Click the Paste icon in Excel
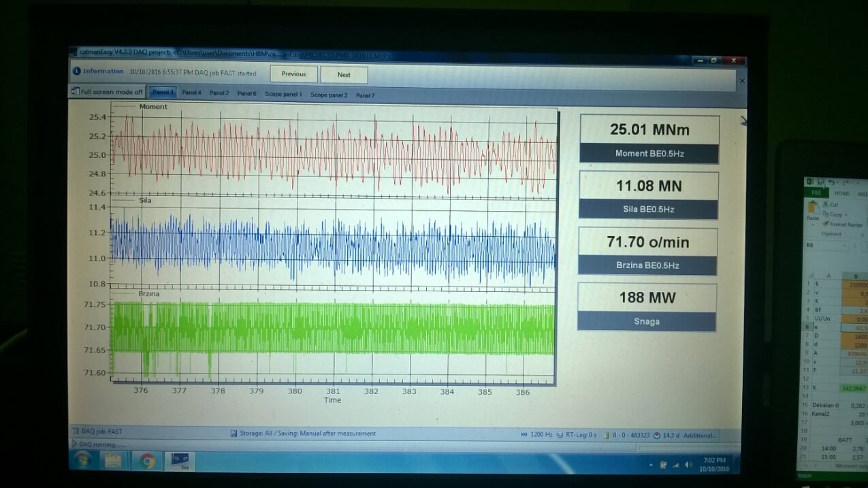 813,210
